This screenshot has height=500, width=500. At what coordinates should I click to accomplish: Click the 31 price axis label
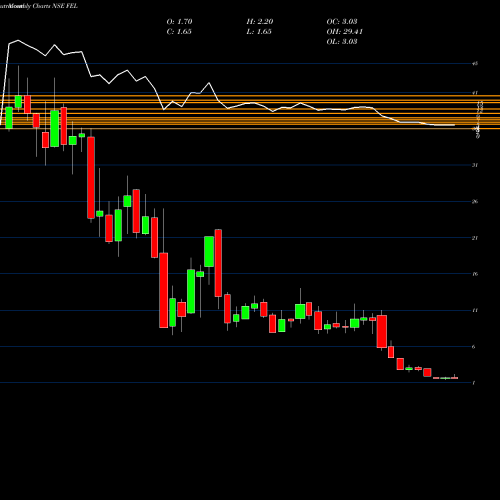pos(475,165)
